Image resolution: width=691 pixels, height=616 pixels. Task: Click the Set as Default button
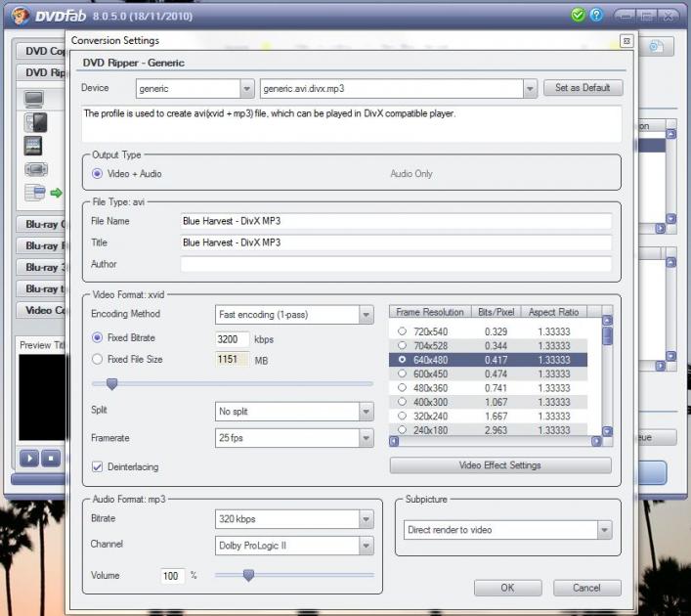click(x=583, y=88)
